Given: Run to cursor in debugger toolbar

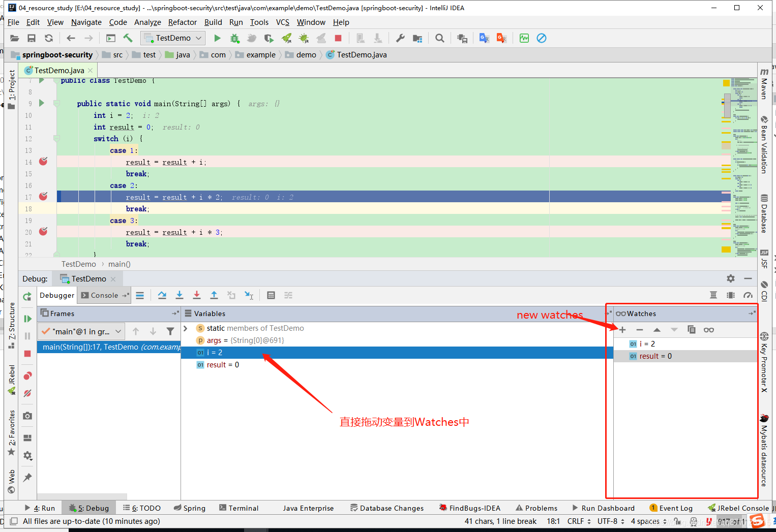Looking at the screenshot, I should click(249, 295).
